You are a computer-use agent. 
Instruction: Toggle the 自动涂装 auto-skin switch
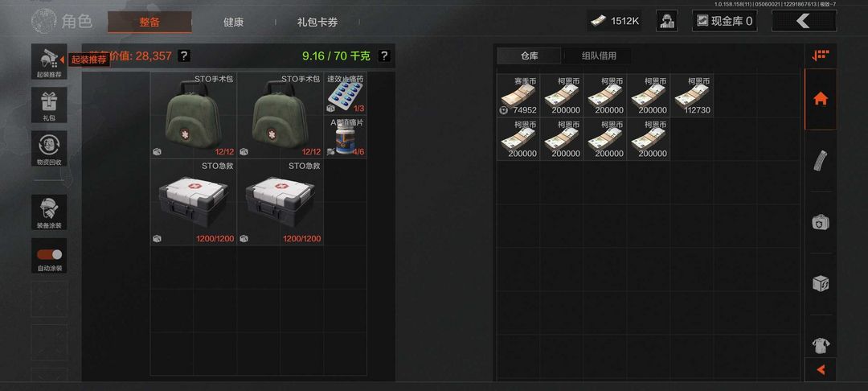point(49,255)
